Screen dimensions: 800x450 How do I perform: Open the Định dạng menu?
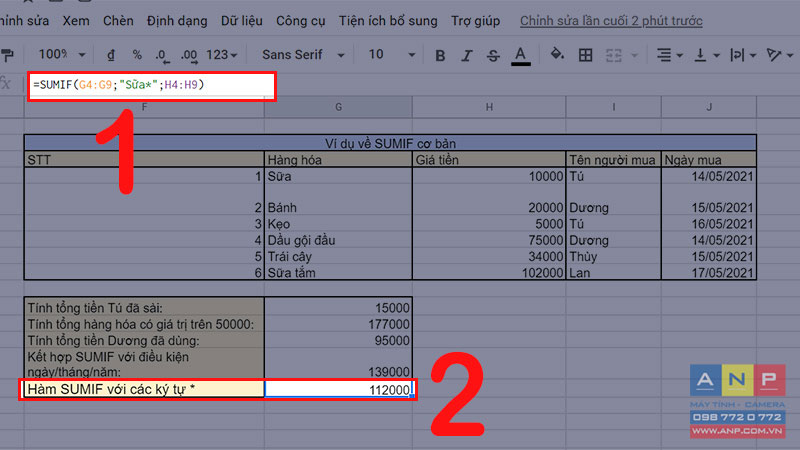[177, 21]
